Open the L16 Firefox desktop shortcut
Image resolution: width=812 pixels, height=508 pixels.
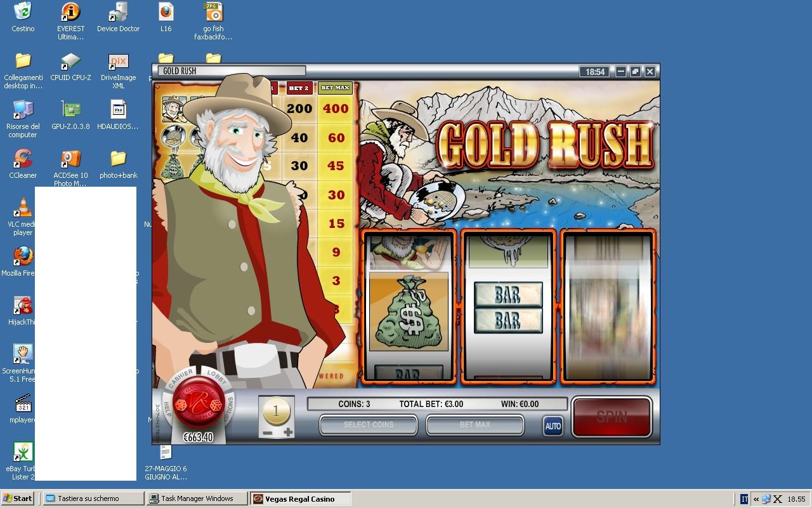pos(166,17)
